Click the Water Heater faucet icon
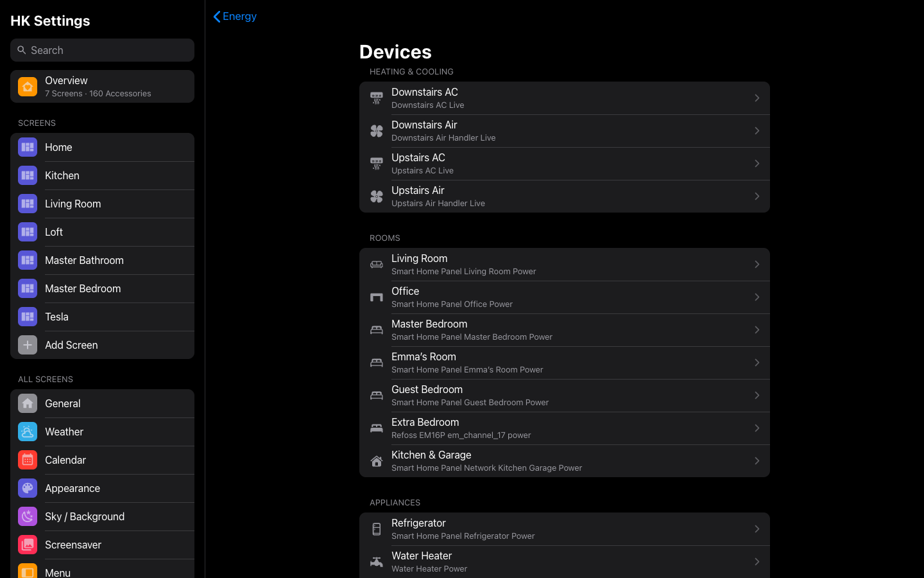The width and height of the screenshot is (924, 578). point(377,562)
